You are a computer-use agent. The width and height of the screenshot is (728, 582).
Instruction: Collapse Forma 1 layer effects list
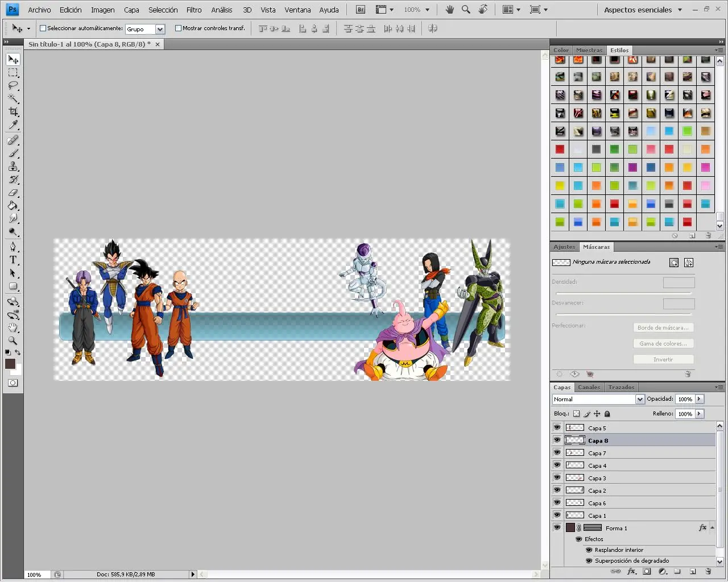712,527
